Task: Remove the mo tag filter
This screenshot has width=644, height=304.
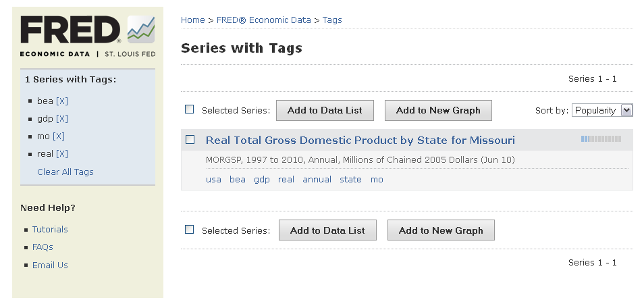Action: pyautogui.click(x=59, y=136)
